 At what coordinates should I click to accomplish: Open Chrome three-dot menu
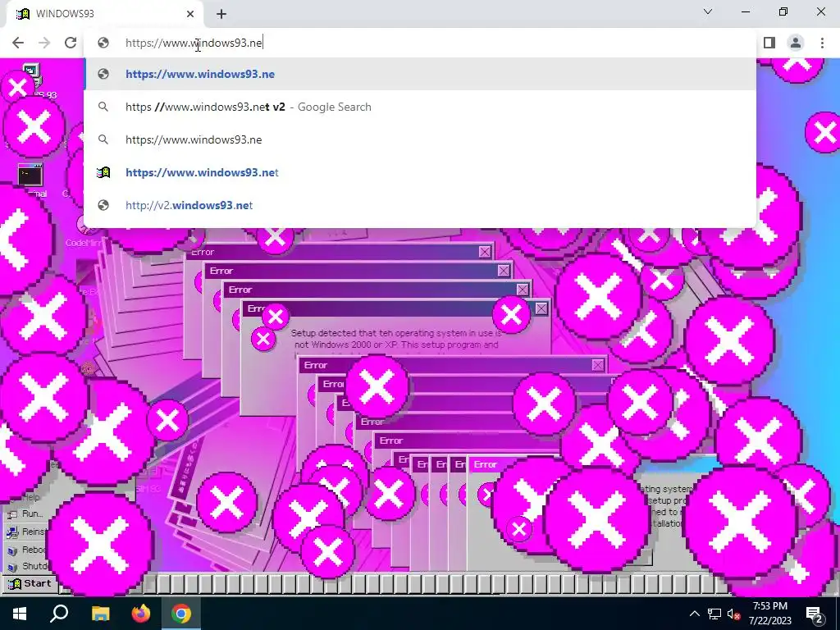coord(822,43)
